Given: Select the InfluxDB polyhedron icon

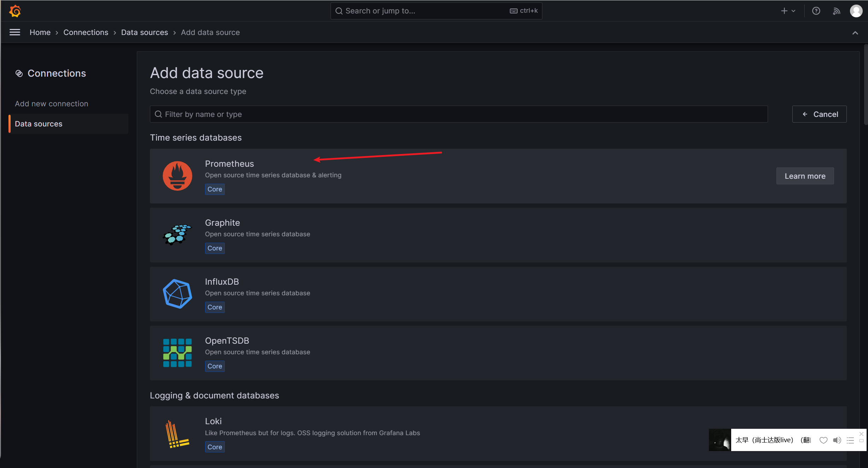Looking at the screenshot, I should [x=177, y=294].
